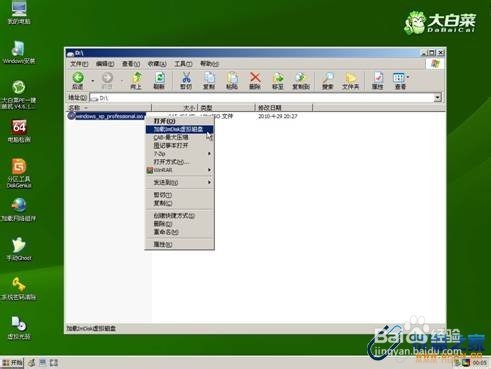Launch 大白菜PE一键装机 desktop shortcut
The image size is (491, 369).
[19, 95]
